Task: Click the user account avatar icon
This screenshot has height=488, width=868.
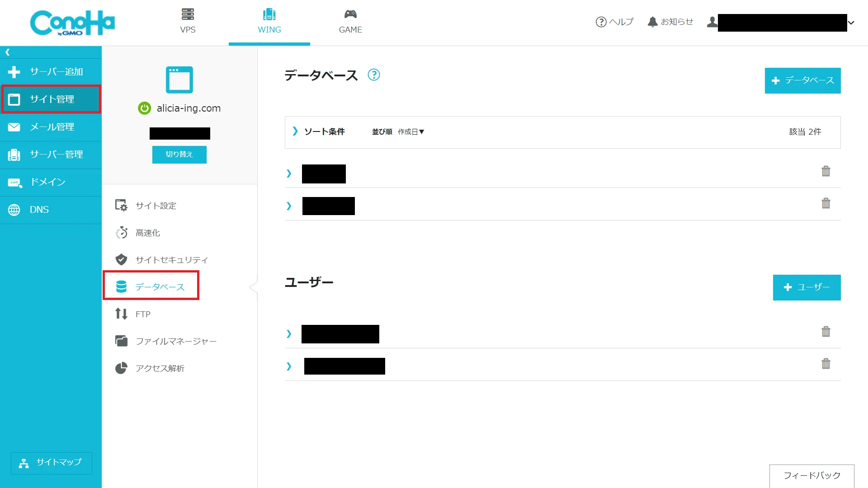Action: tap(712, 22)
